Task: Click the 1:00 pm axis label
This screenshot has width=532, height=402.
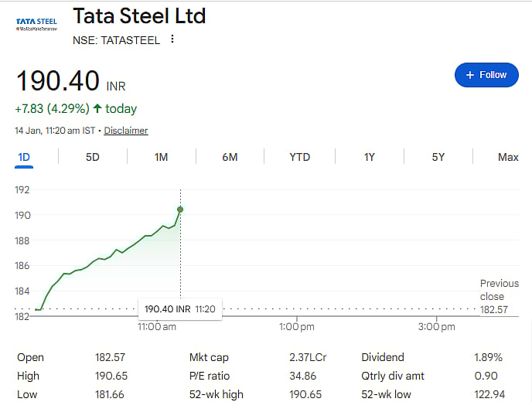Action: click(x=295, y=327)
